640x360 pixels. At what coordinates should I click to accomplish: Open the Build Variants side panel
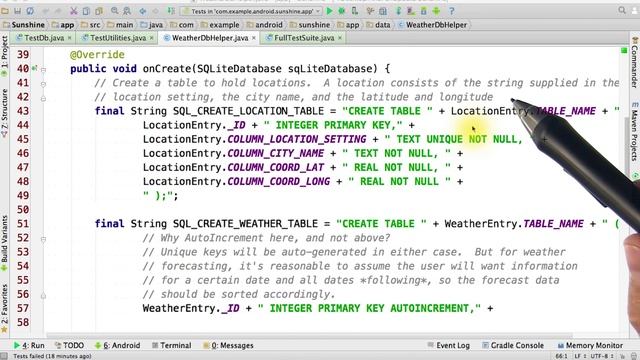pos(4,243)
